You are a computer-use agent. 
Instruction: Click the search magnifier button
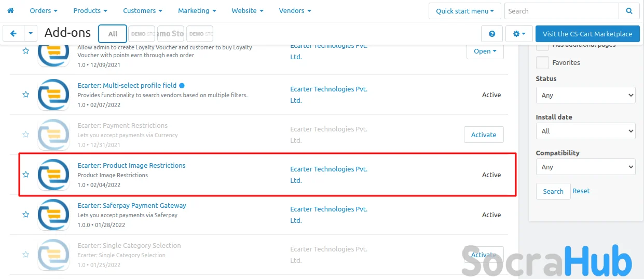(629, 11)
